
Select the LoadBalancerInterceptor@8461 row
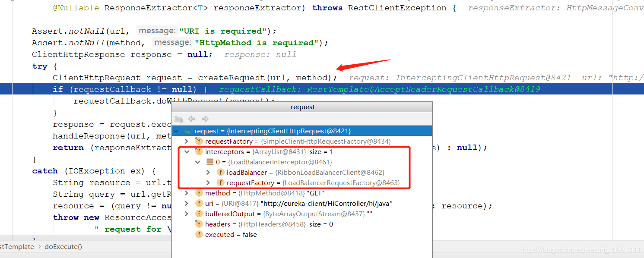(x=302, y=162)
